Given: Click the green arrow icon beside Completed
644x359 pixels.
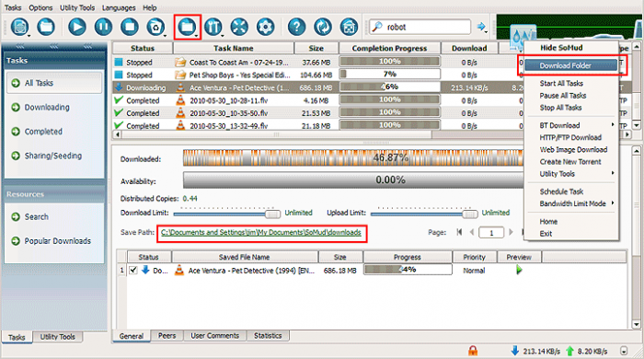Looking at the screenshot, I should pos(16,132).
